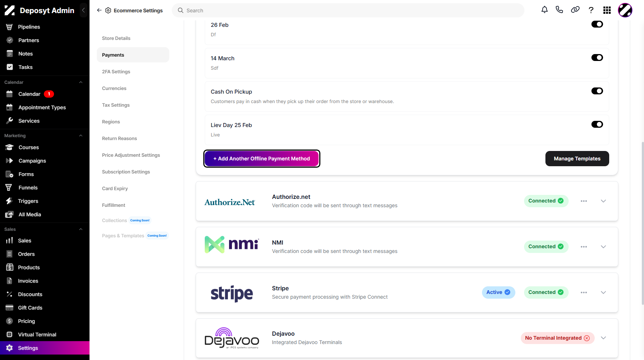Toggle the 26 Feb payment method

pos(597,24)
